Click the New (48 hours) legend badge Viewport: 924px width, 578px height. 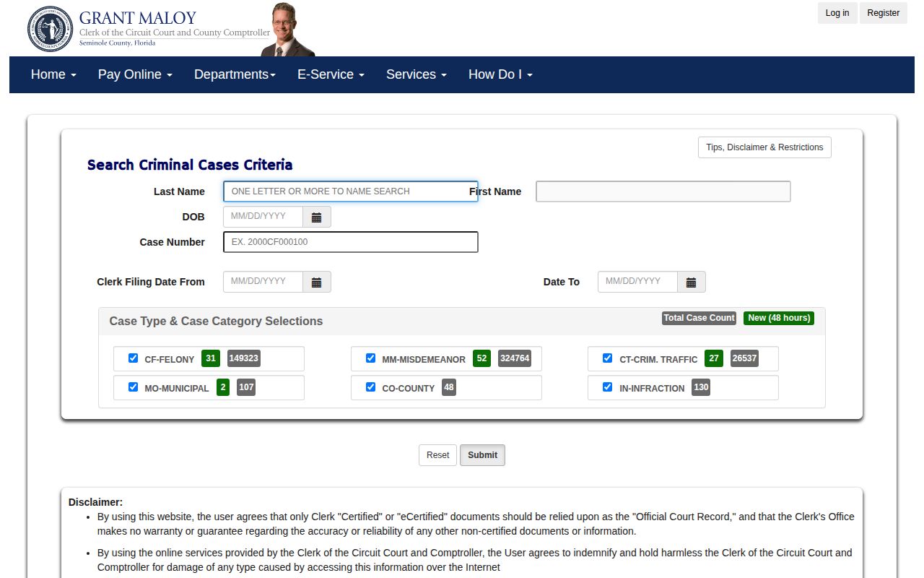(779, 318)
